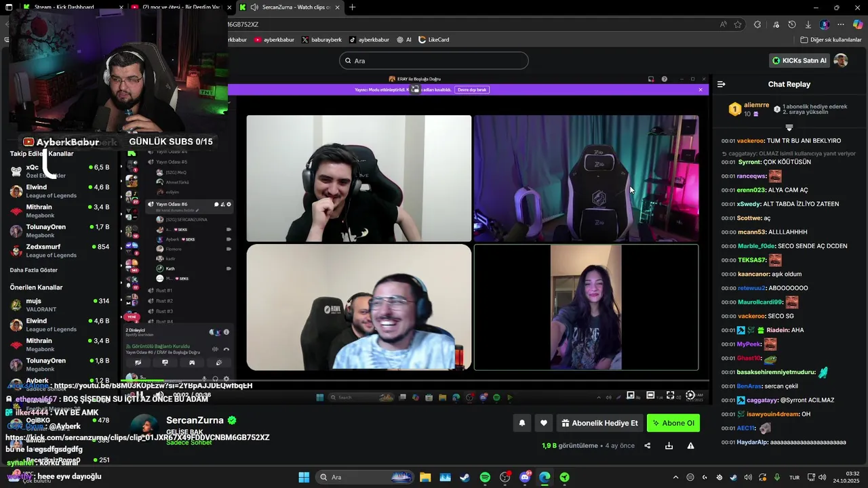Screen dimensions: 868x488
Task: Open the profile avatar menu at top right
Action: (x=841, y=60)
